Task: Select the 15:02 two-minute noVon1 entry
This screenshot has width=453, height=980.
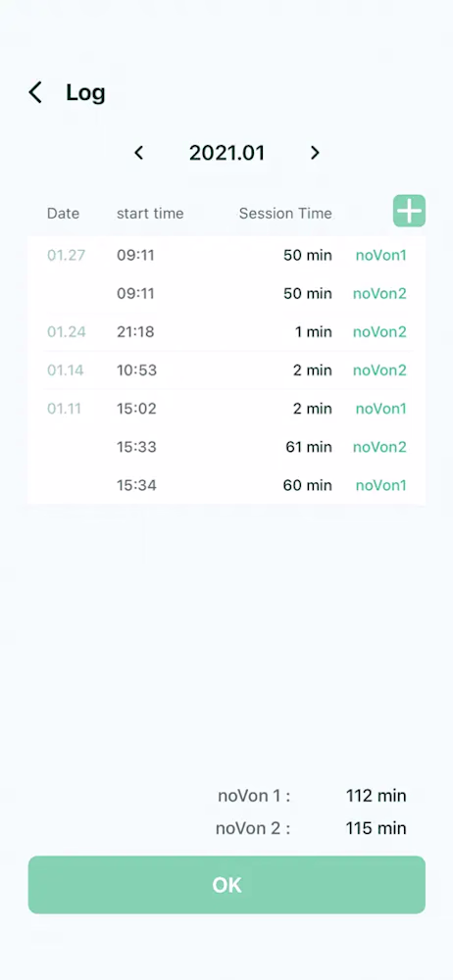Action: click(226, 409)
